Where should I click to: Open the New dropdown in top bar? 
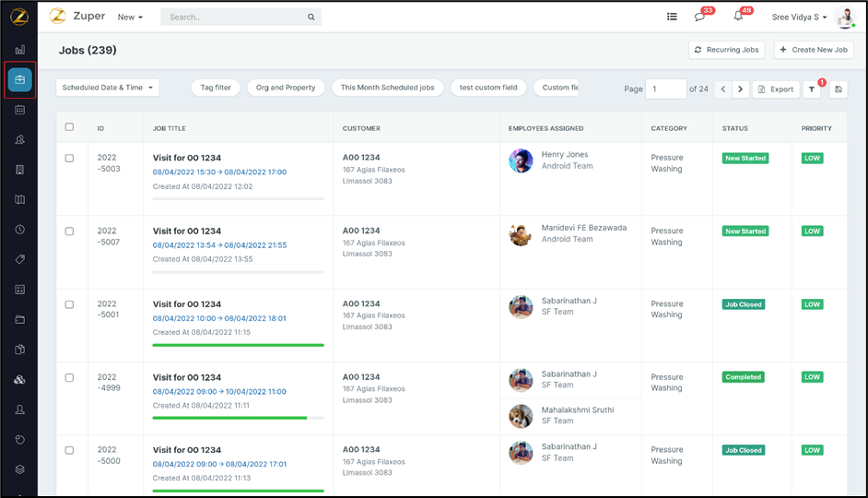tap(130, 17)
